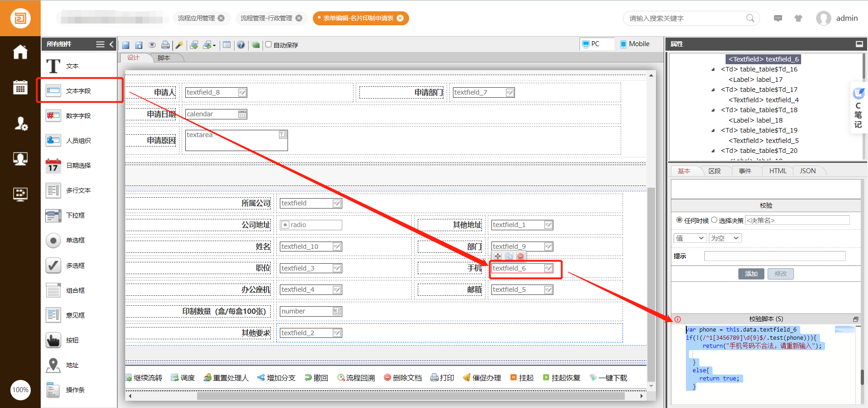
Task: Click the blue list panel toolbar icon
Action: pyautogui.click(x=226, y=45)
